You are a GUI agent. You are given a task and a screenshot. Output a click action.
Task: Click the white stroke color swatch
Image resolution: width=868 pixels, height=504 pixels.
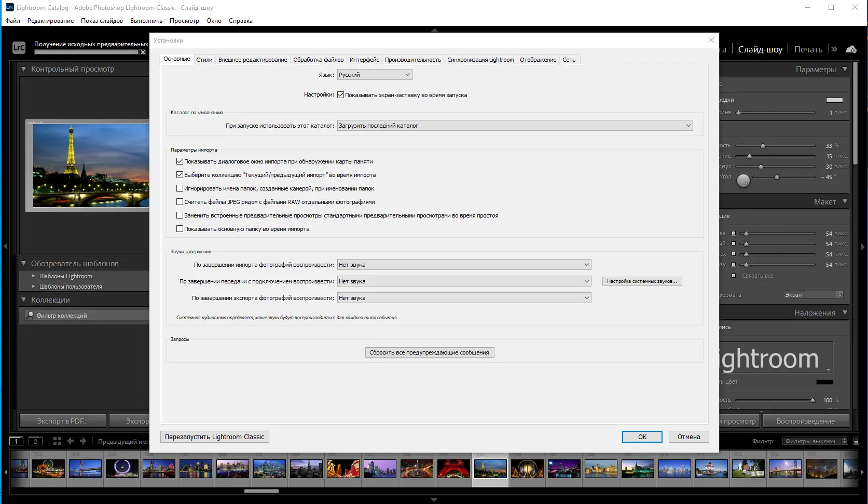click(x=834, y=100)
